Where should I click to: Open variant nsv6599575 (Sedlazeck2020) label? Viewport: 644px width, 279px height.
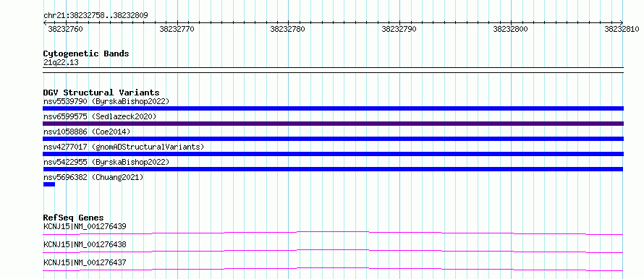click(x=100, y=116)
